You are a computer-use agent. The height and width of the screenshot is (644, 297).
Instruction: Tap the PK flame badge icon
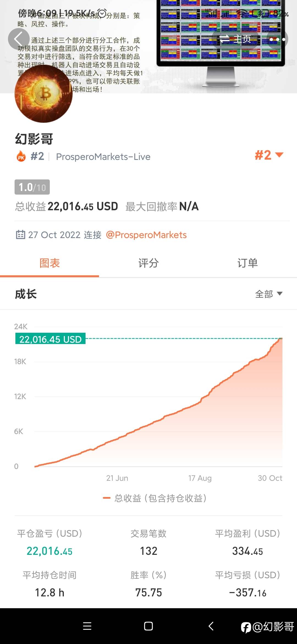click(21, 157)
